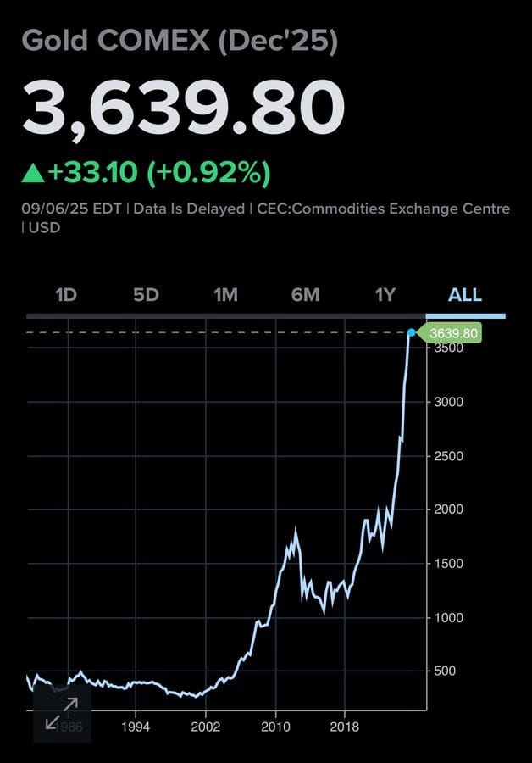The width and height of the screenshot is (532, 763).
Task: Tap the +33.10 (+0.92%) change text
Action: click(159, 173)
